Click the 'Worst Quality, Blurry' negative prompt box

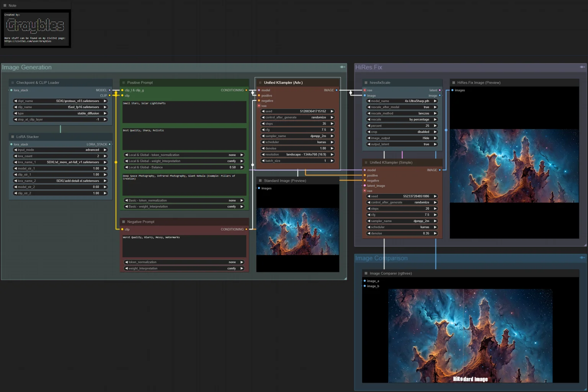point(184,246)
